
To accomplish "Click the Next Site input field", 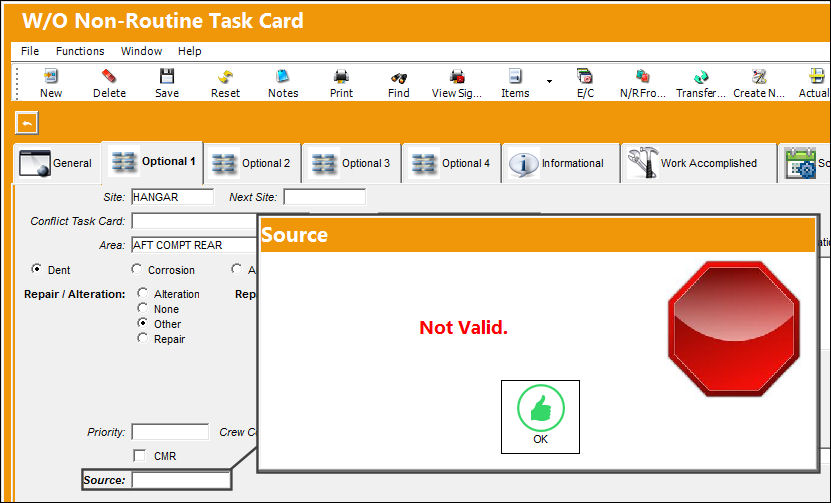I will click(x=324, y=197).
